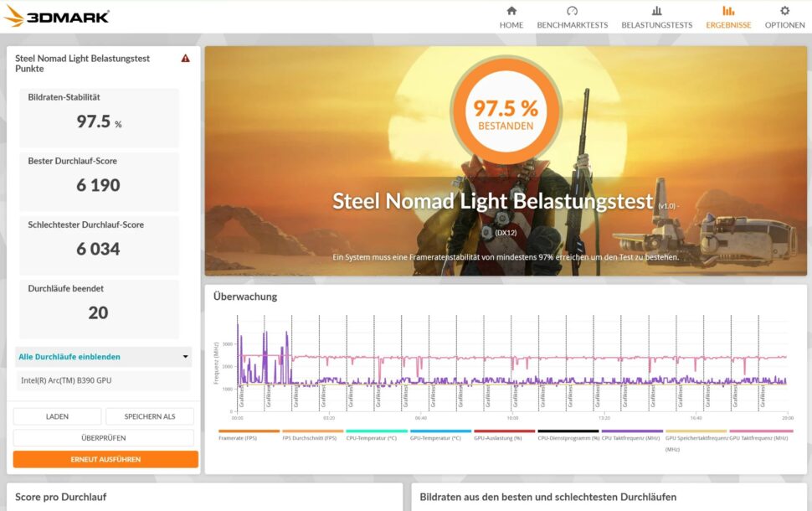Switch to ERGEBNISSE tab
The image size is (812, 511).
(x=728, y=25)
